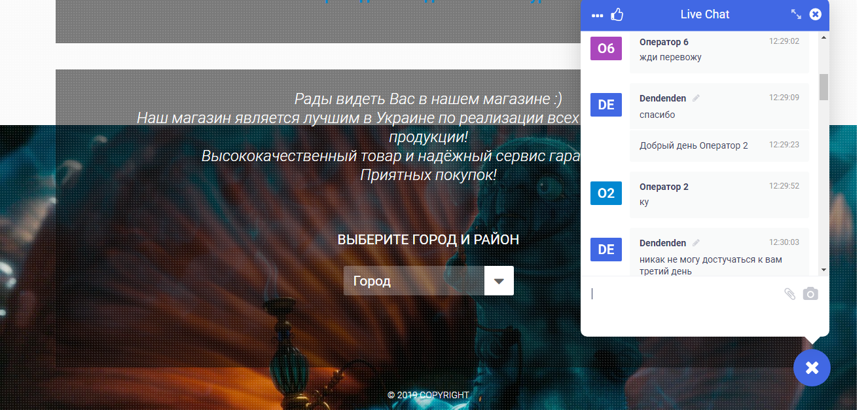
Task: Expand the Live Chat window
Action: click(796, 14)
